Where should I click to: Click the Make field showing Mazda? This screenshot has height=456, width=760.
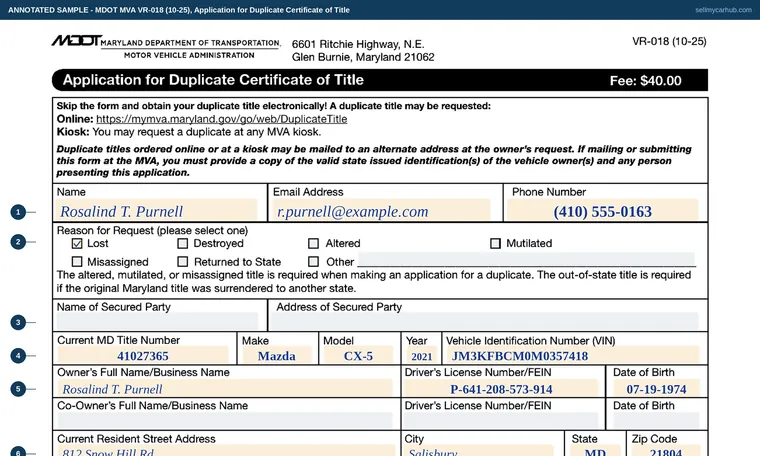[277, 355]
